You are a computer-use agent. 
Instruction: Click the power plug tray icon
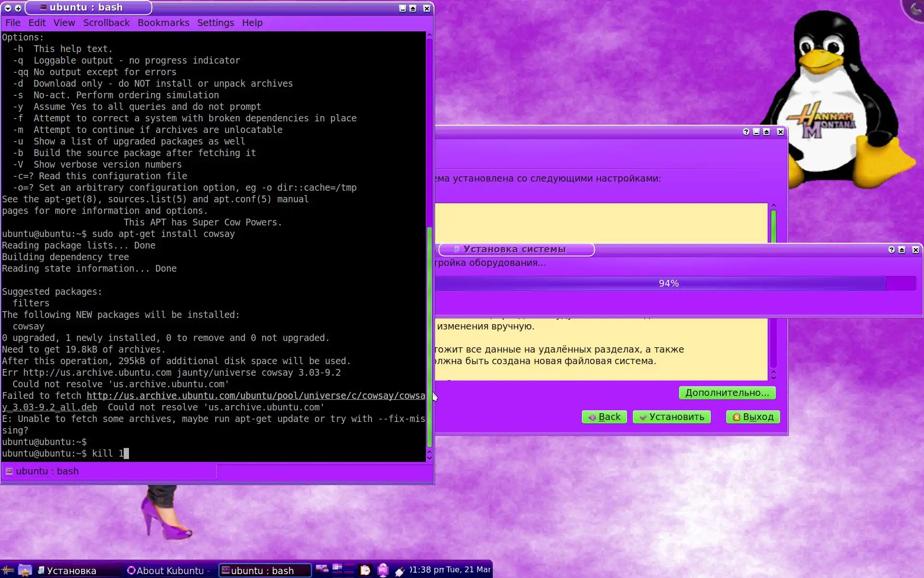[400, 571]
